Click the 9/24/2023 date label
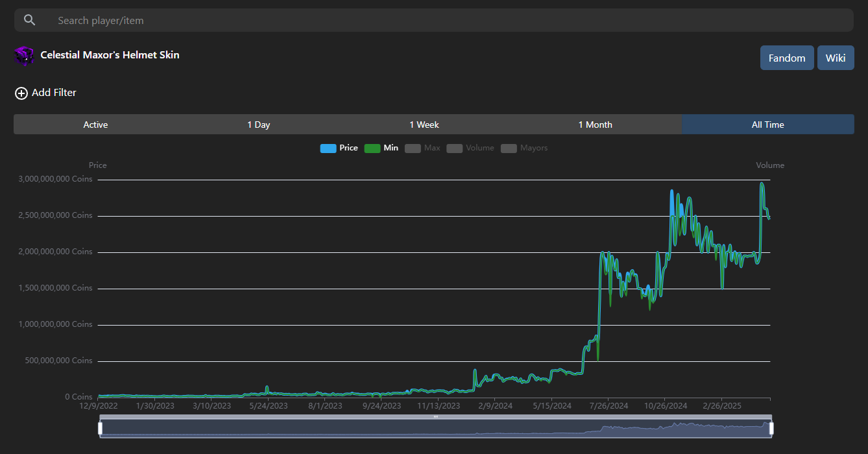Image resolution: width=868 pixels, height=454 pixels. pyautogui.click(x=381, y=406)
